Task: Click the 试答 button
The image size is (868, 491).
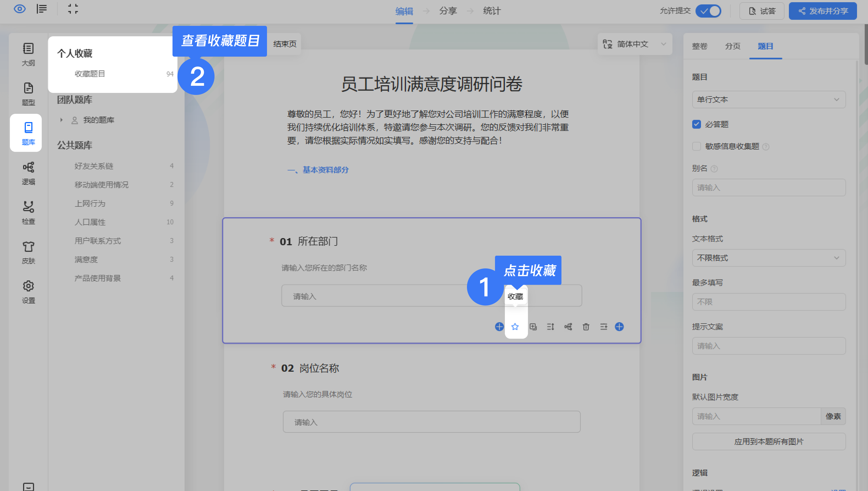Action: click(761, 11)
